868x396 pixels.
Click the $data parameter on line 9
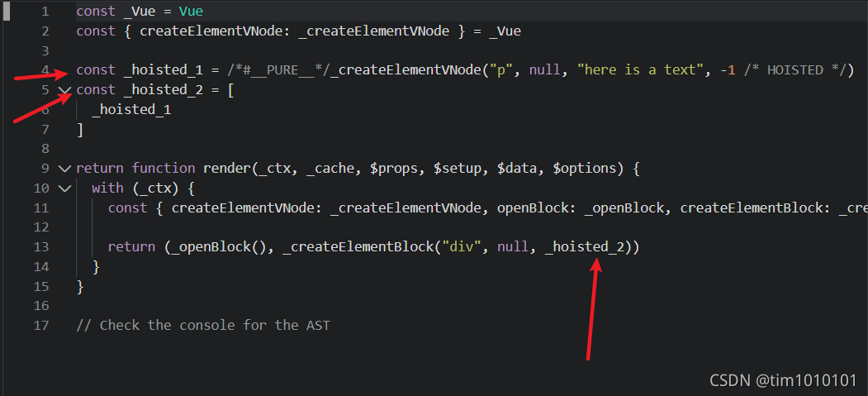point(517,169)
